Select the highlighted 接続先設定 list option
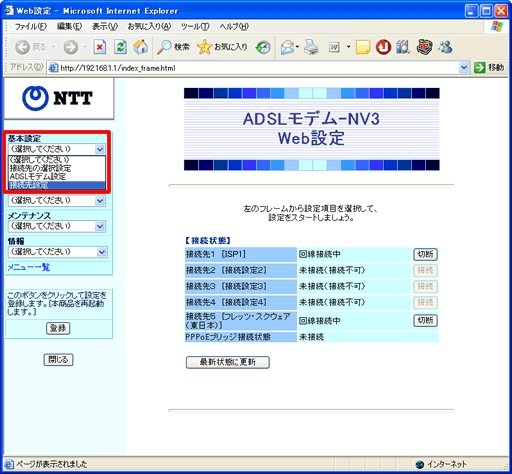 57,185
